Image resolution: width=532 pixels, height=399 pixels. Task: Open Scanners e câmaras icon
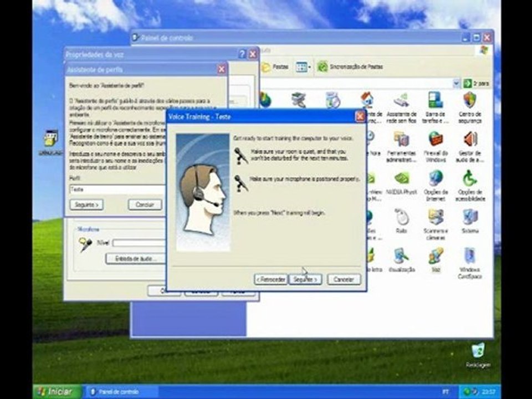tap(436, 224)
